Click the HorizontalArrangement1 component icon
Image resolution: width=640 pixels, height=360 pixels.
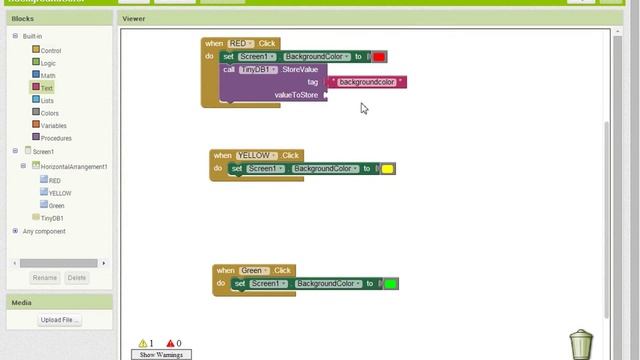click(36, 165)
